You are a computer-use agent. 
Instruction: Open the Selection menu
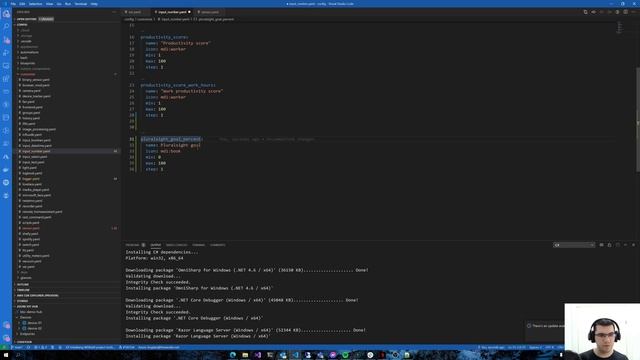(x=36, y=4)
